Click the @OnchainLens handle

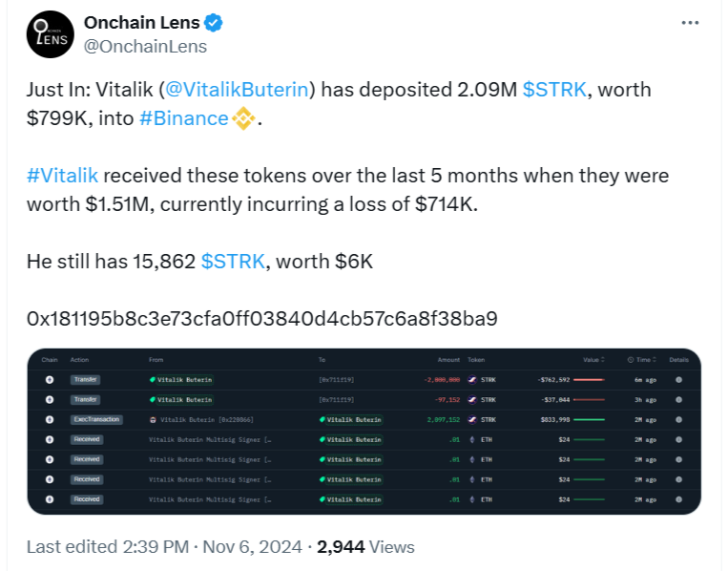(145, 46)
